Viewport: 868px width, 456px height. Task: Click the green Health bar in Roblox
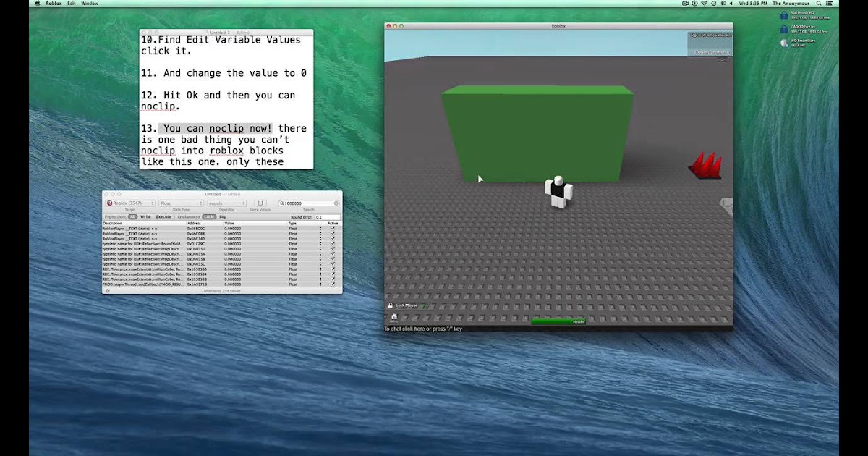[558, 321]
